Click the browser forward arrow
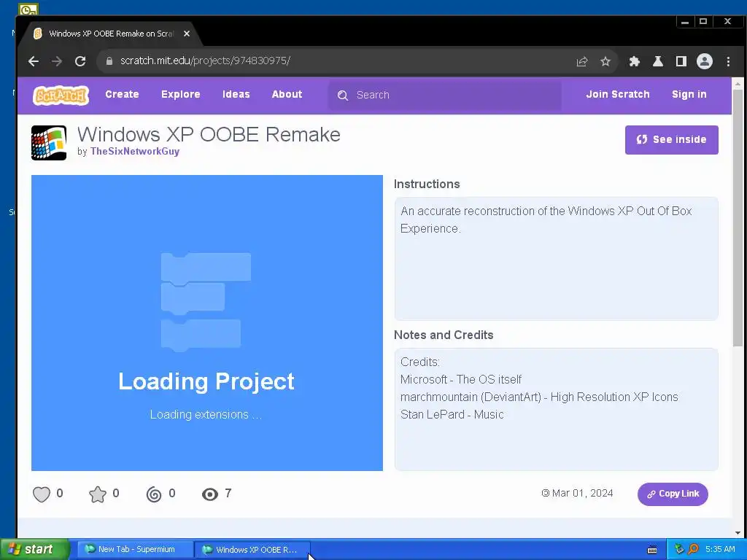The width and height of the screenshot is (747, 560). click(x=57, y=61)
